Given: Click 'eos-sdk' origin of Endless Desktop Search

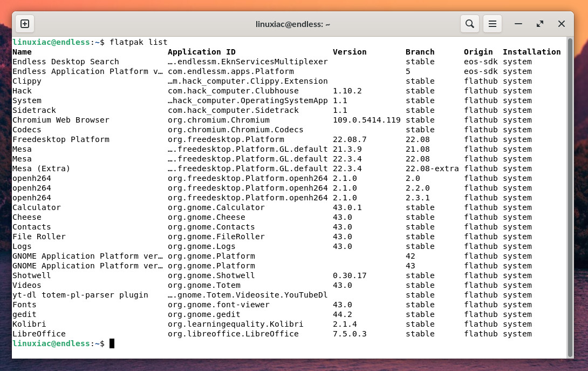Looking at the screenshot, I should click(x=481, y=62).
